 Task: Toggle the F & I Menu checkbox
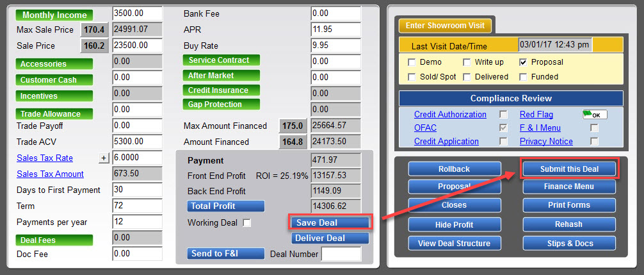click(x=594, y=128)
